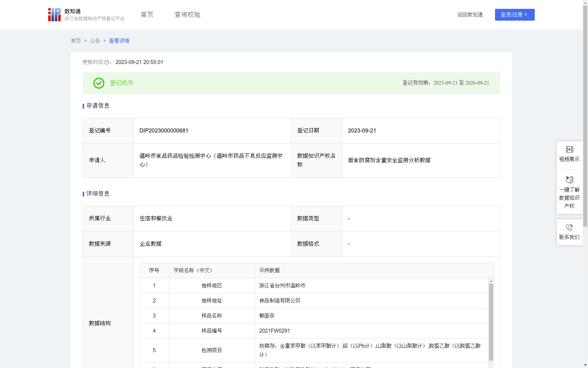
Task: Click the 详细信息 section heading
Action: (x=98, y=194)
